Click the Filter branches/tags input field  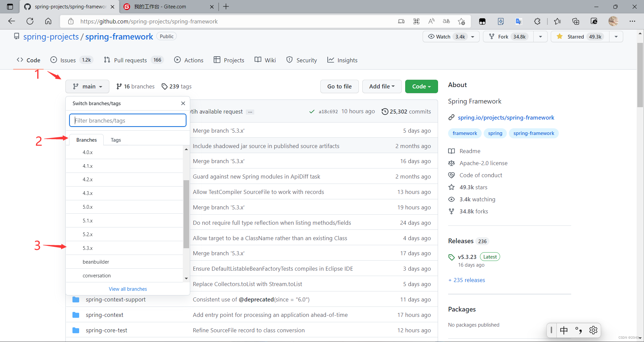tap(128, 120)
